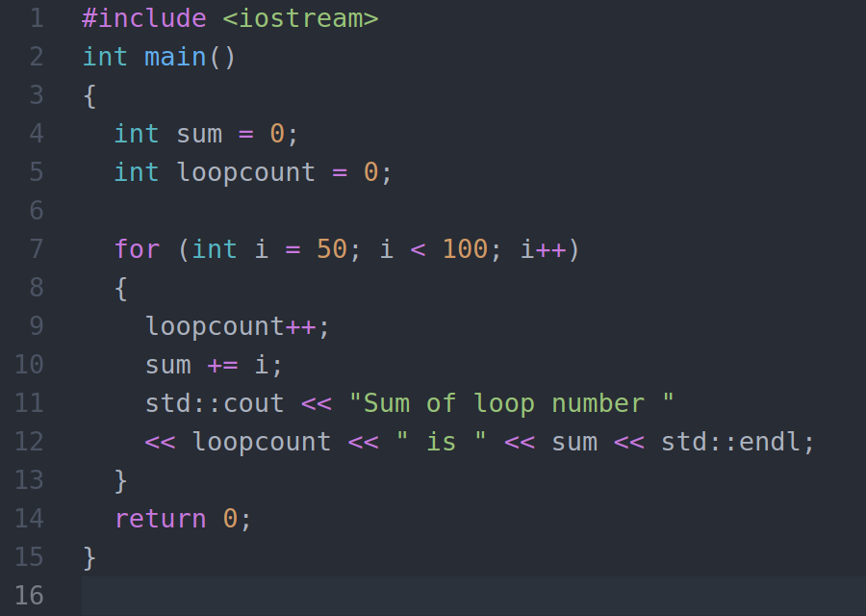Image resolution: width=866 pixels, height=616 pixels.
Task: Click the #include directive on line 1
Action: pos(142,17)
